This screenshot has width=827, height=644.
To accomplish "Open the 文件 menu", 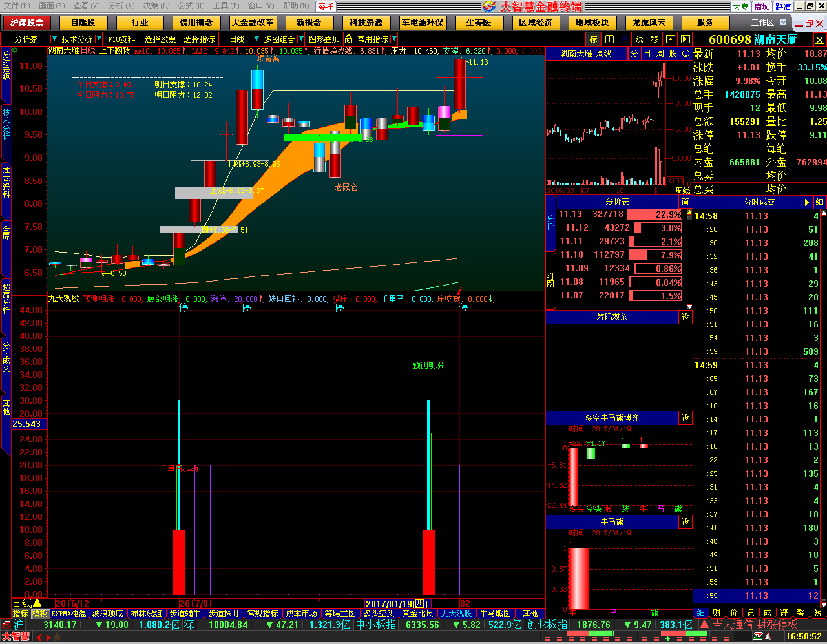I will (16, 6).
